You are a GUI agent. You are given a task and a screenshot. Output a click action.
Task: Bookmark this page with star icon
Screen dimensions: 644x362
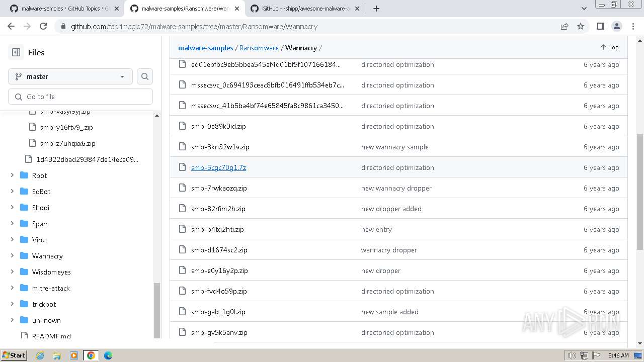click(581, 26)
